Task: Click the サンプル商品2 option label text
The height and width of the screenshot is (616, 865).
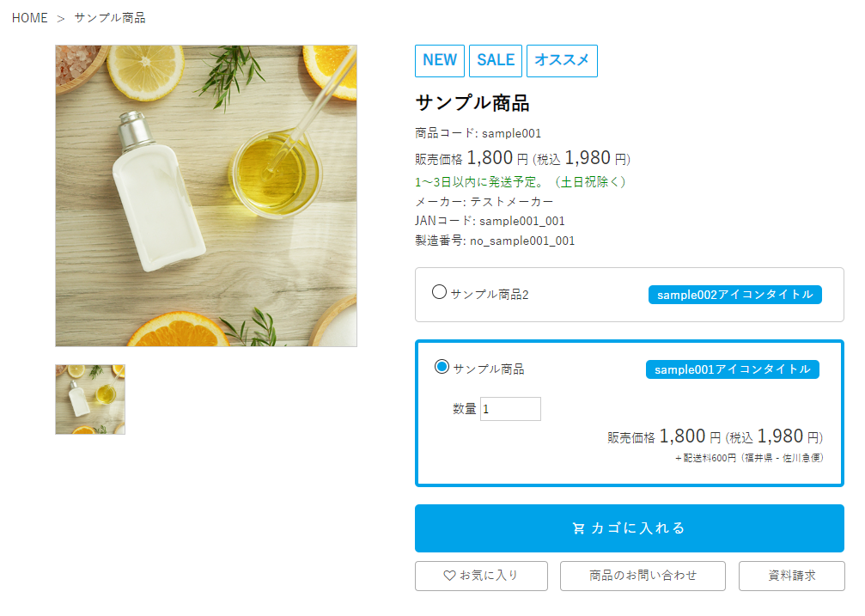Action: pyautogui.click(x=490, y=295)
